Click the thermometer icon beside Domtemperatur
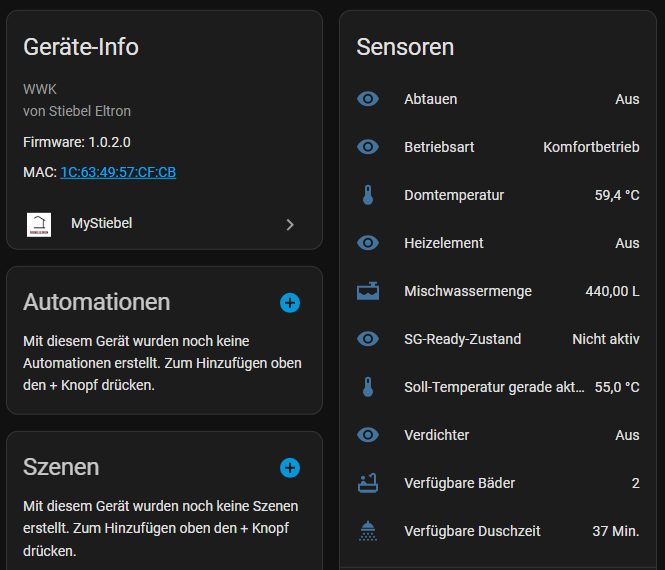This screenshot has height=570, width=665. [368, 195]
